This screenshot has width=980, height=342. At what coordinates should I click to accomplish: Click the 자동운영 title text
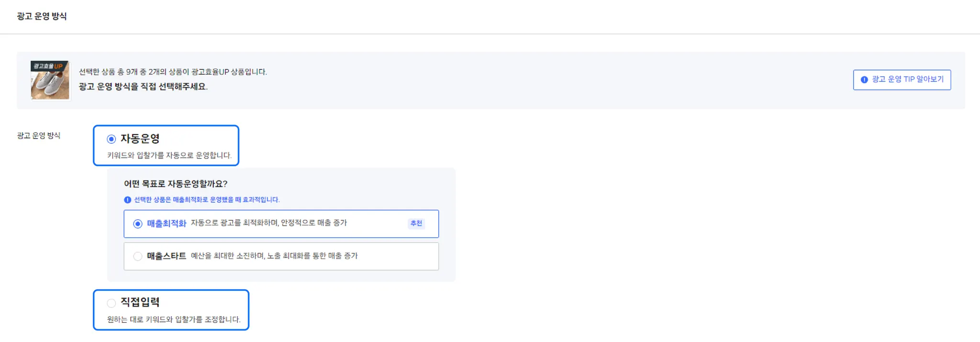point(140,138)
